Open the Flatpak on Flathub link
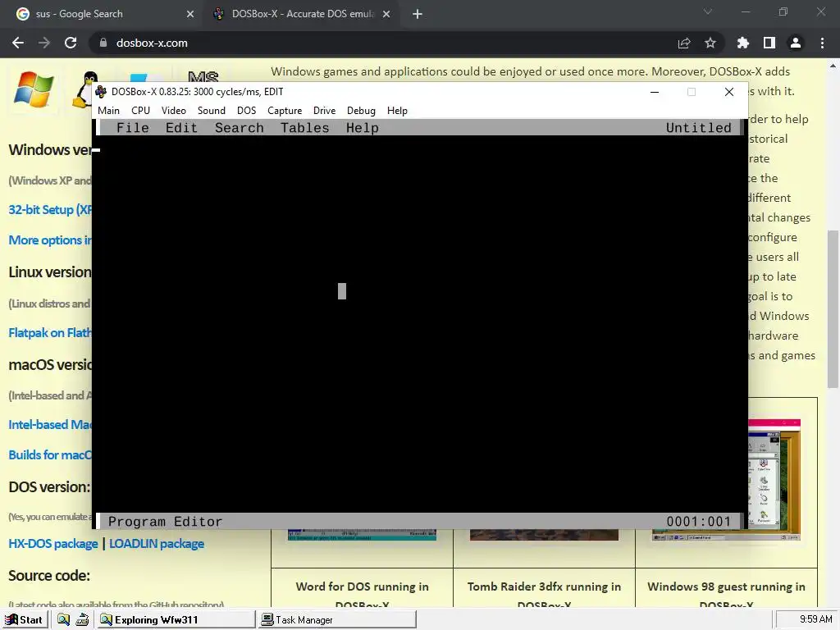This screenshot has height=630, width=840. 50,333
